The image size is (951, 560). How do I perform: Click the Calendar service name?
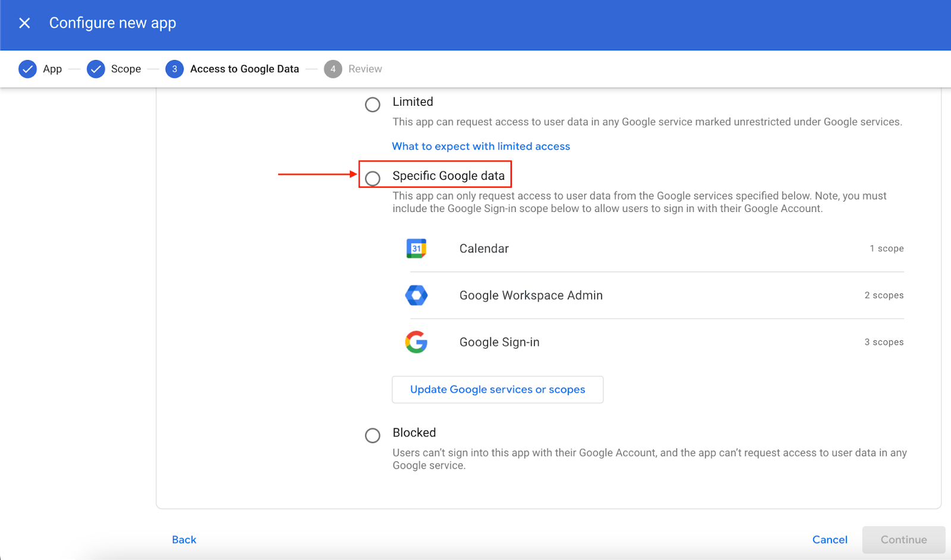pyautogui.click(x=484, y=248)
